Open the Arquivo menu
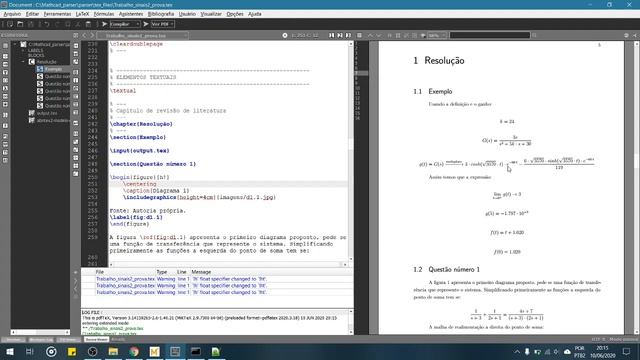640x360 pixels. click(12, 14)
